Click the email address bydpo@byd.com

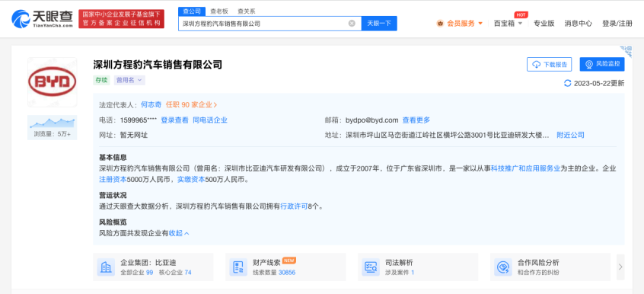tap(372, 120)
